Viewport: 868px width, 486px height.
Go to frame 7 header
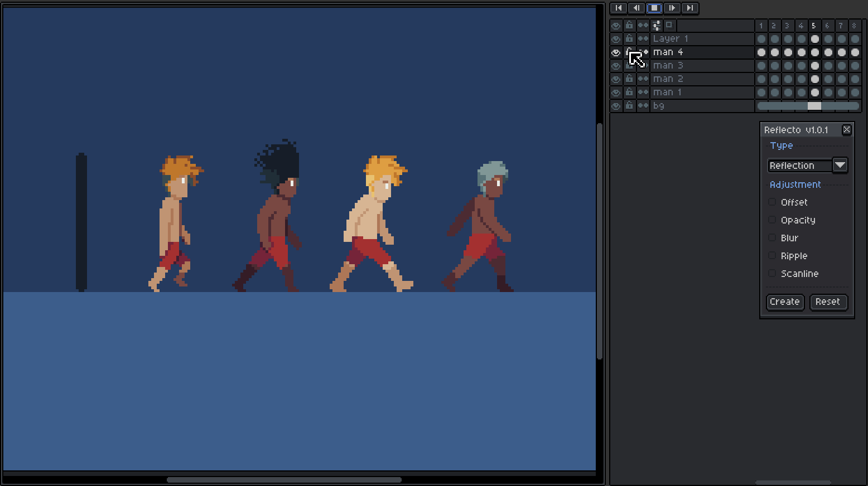(x=841, y=26)
